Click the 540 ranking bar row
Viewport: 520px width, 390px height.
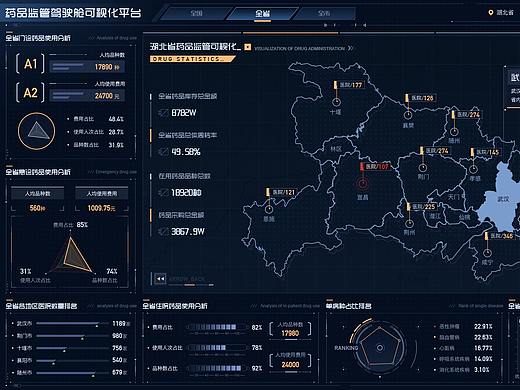70,360
